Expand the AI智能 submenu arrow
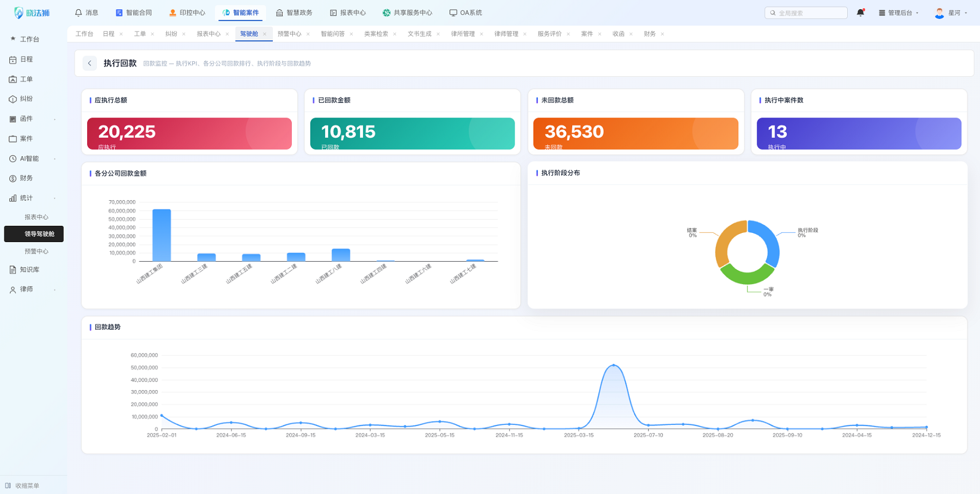The height and width of the screenshot is (494, 980). pyautogui.click(x=55, y=159)
